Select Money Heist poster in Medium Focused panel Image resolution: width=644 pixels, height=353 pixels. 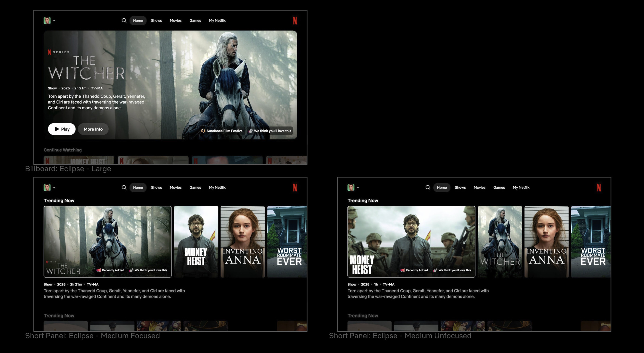196,242
